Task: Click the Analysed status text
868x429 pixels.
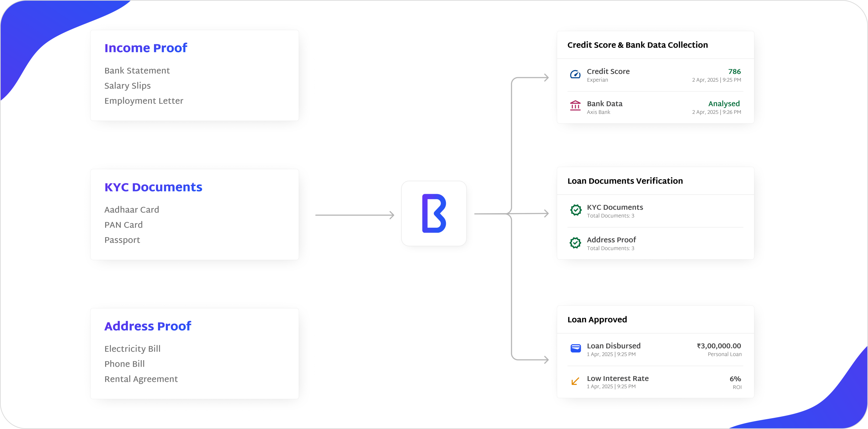Action: 724,104
